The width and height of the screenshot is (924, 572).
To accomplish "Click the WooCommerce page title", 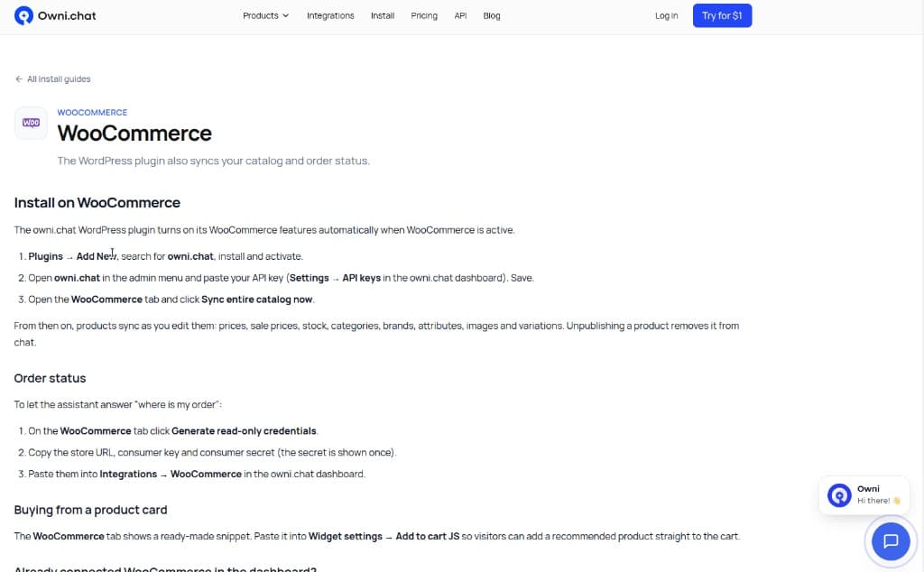I will pyautogui.click(x=134, y=134).
